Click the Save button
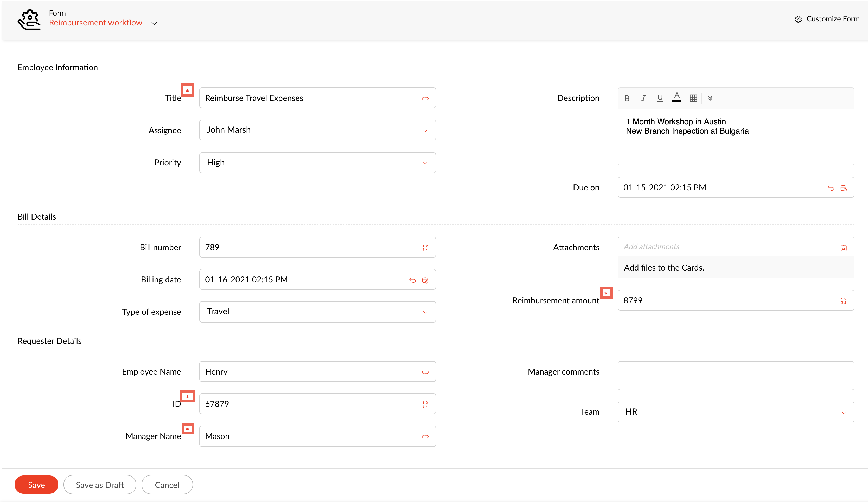 click(x=36, y=485)
